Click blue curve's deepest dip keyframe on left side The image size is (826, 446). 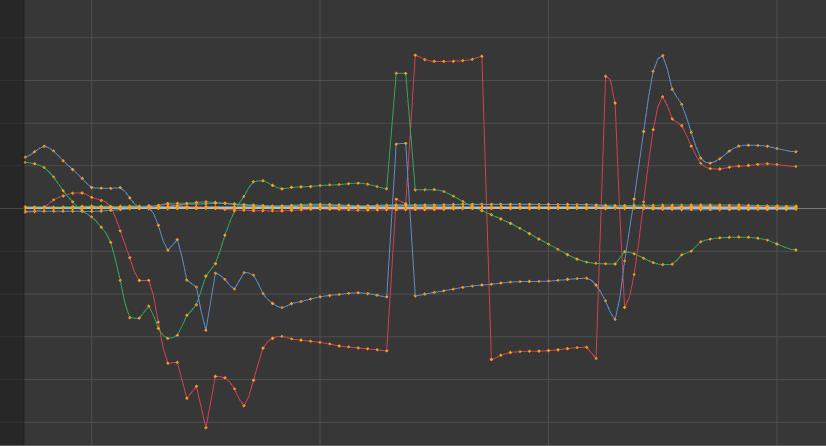206,330
